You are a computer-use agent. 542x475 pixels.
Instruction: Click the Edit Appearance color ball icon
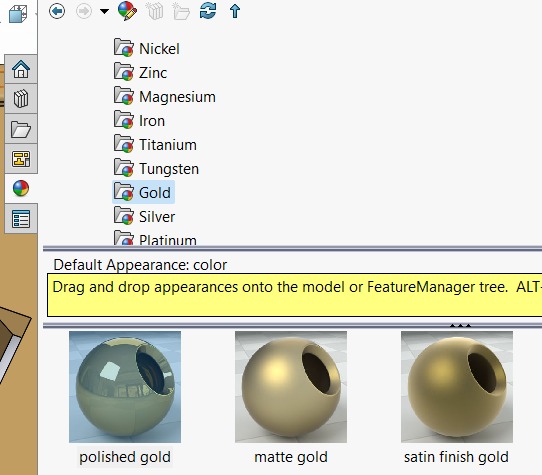(x=128, y=11)
